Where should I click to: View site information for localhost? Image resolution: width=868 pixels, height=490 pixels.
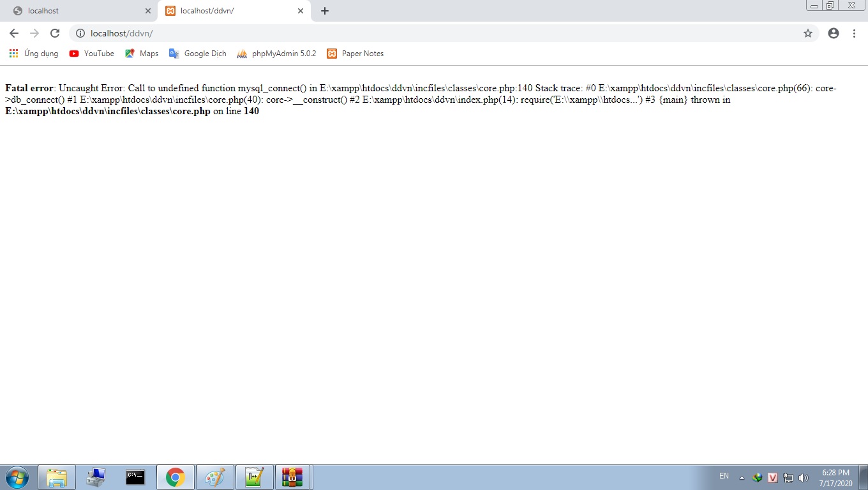click(x=80, y=33)
